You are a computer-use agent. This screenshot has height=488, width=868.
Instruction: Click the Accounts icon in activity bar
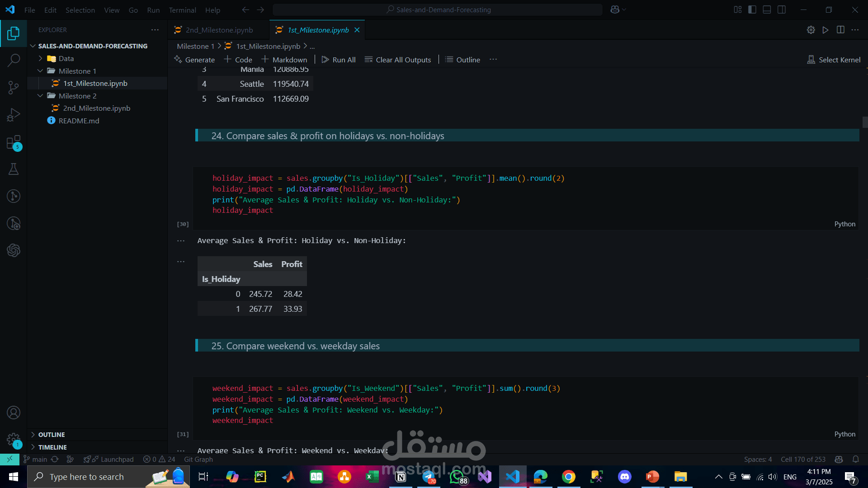(x=14, y=413)
